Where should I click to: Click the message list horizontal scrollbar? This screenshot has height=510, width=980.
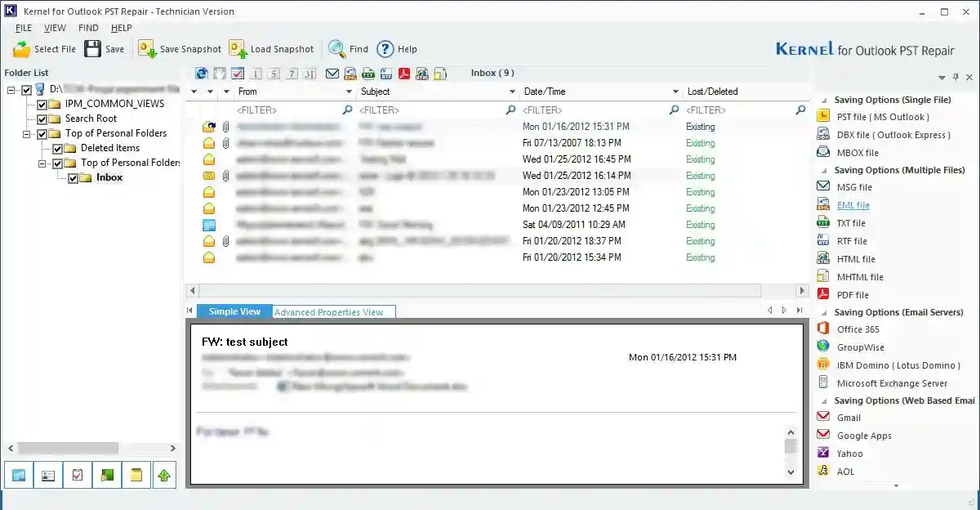coord(497,290)
